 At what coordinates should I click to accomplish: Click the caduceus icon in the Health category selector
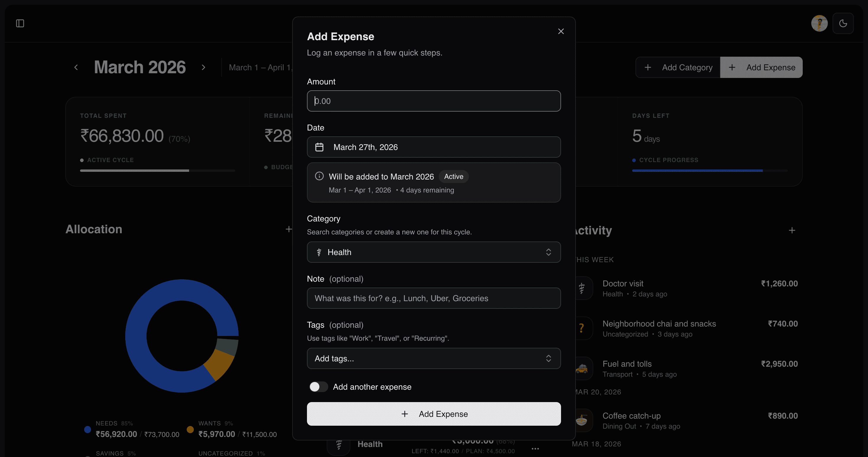(319, 252)
